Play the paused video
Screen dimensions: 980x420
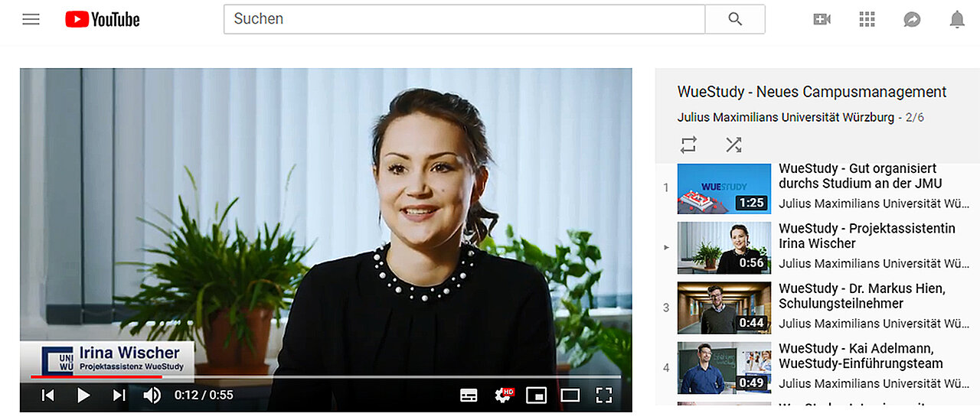click(83, 395)
